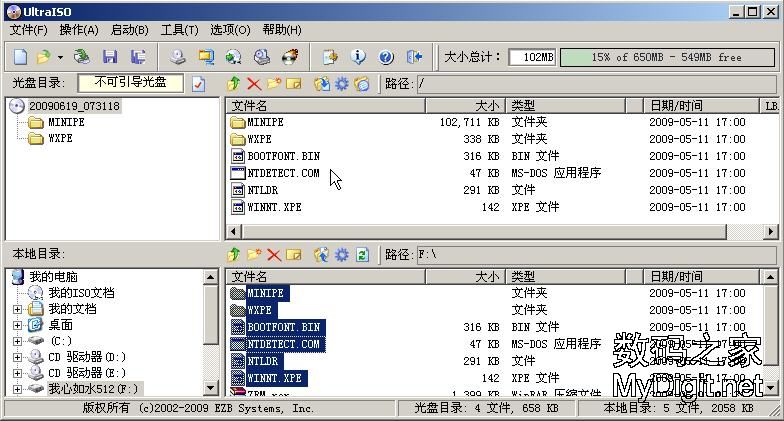Image resolution: width=784 pixels, height=421 pixels.
Task: Click the disc label icon after the upper gear
Action: coord(362,84)
